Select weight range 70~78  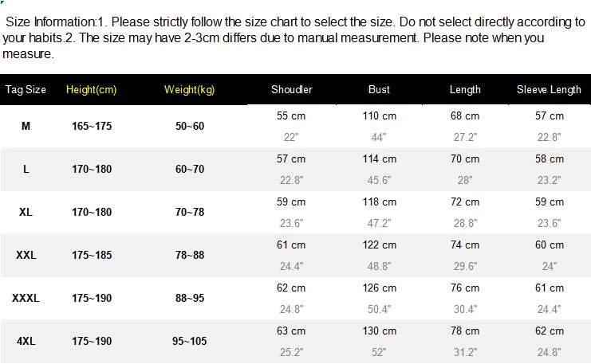click(190, 213)
